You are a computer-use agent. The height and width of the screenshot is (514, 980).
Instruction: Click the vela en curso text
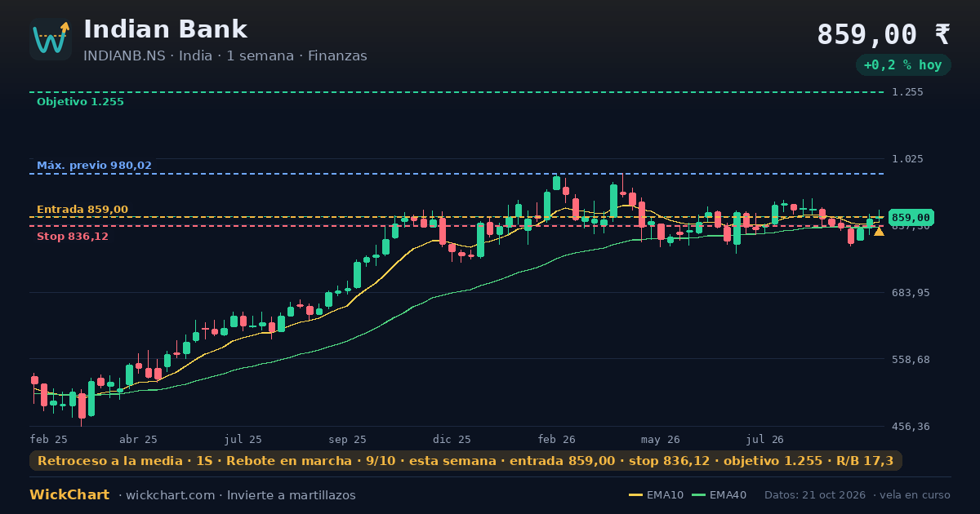[915, 495]
